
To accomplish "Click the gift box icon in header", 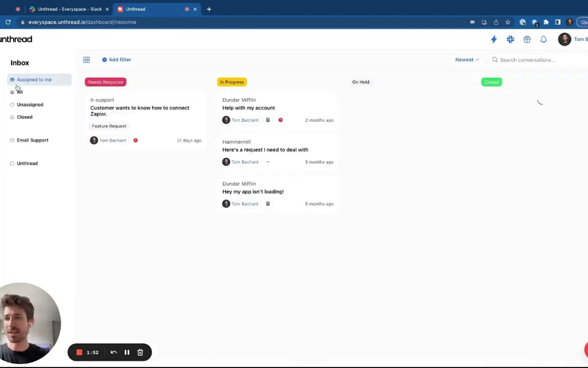I will point(527,39).
